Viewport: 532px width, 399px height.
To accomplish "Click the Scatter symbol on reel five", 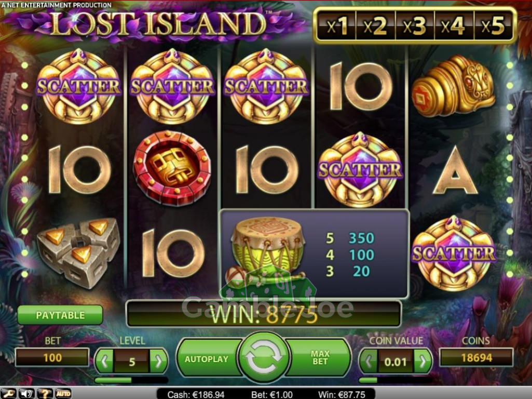I will pos(454,254).
